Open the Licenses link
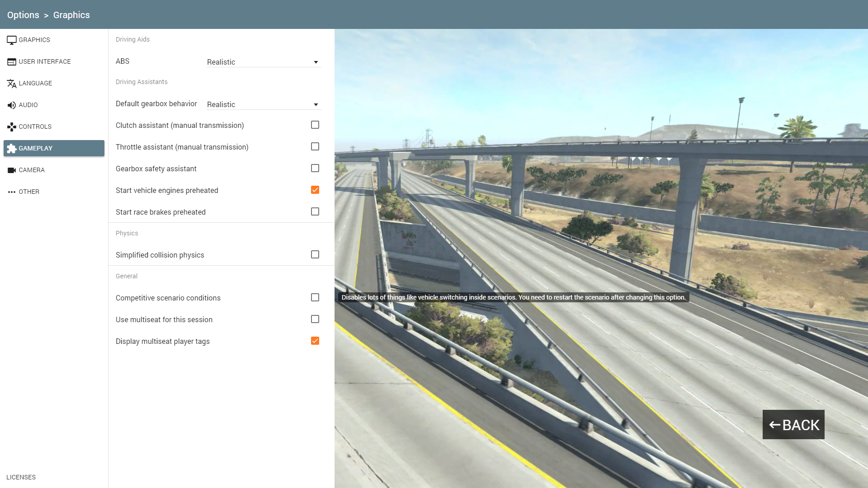 click(x=21, y=477)
